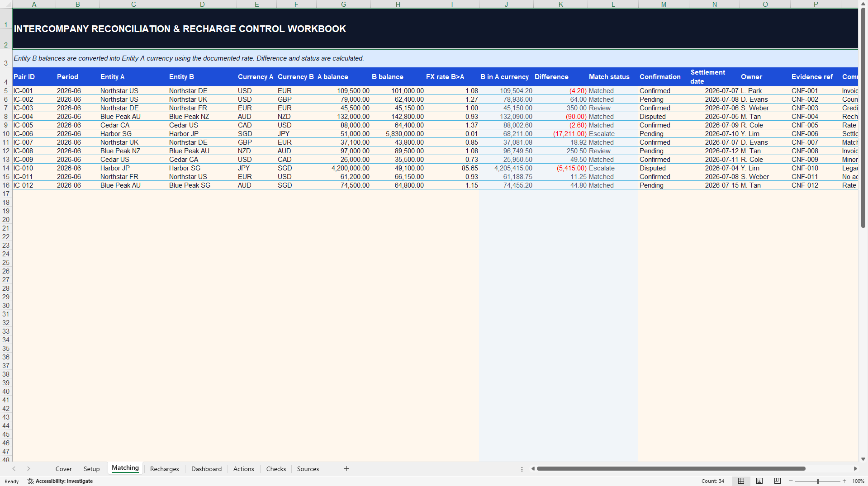The width and height of the screenshot is (868, 486).
Task: Open the Recharges sheet tab
Action: click(x=165, y=469)
